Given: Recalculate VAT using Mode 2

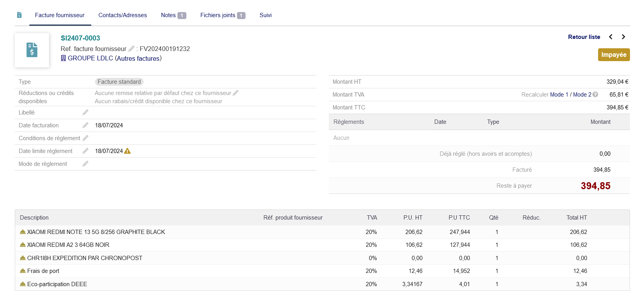Looking at the screenshot, I should tap(582, 95).
